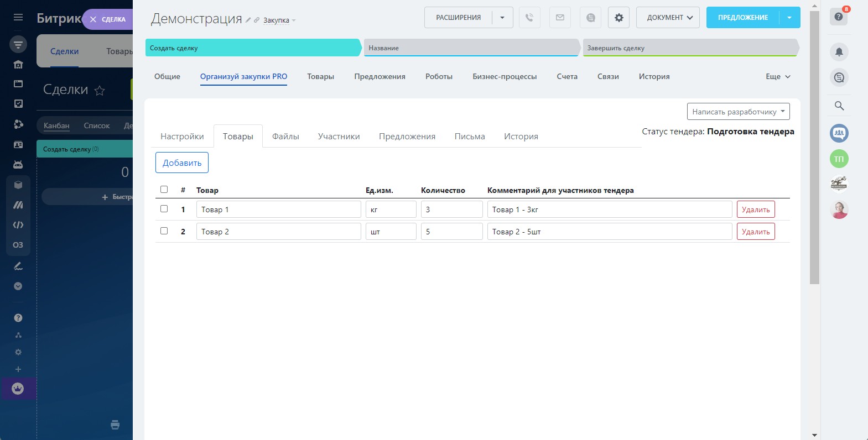Expand the Еще tabs menu

[778, 77]
